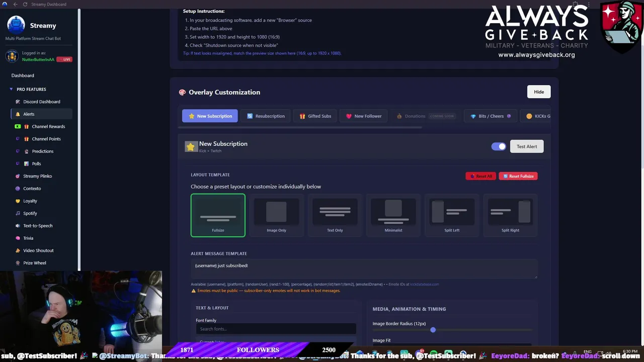Click the Loyalty heart icon
This screenshot has width=644, height=362.
(18, 201)
